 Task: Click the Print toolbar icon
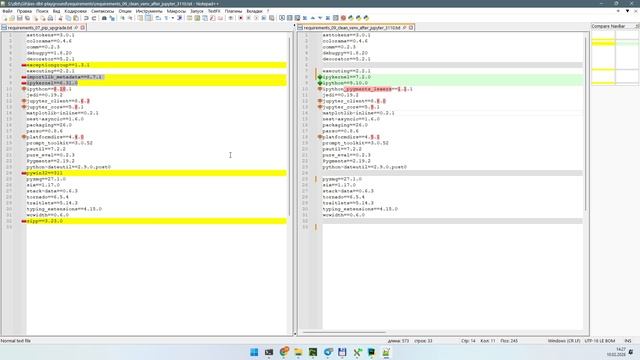pos(50,18)
